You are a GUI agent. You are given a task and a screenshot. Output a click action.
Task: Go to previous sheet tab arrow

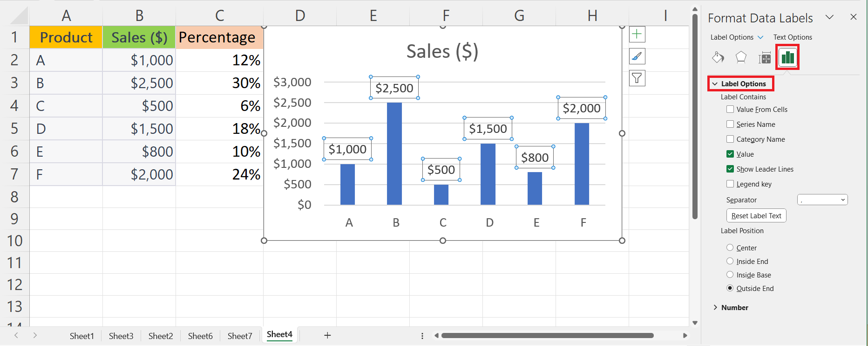[x=16, y=335]
